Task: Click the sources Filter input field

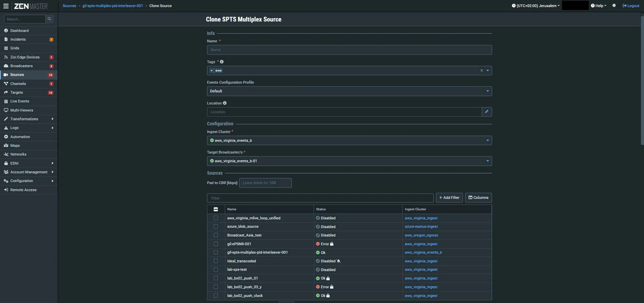Action: [x=320, y=198]
